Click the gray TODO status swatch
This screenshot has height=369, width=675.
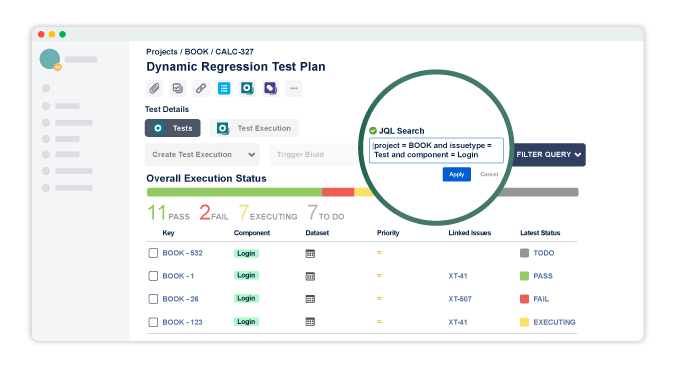click(x=524, y=253)
